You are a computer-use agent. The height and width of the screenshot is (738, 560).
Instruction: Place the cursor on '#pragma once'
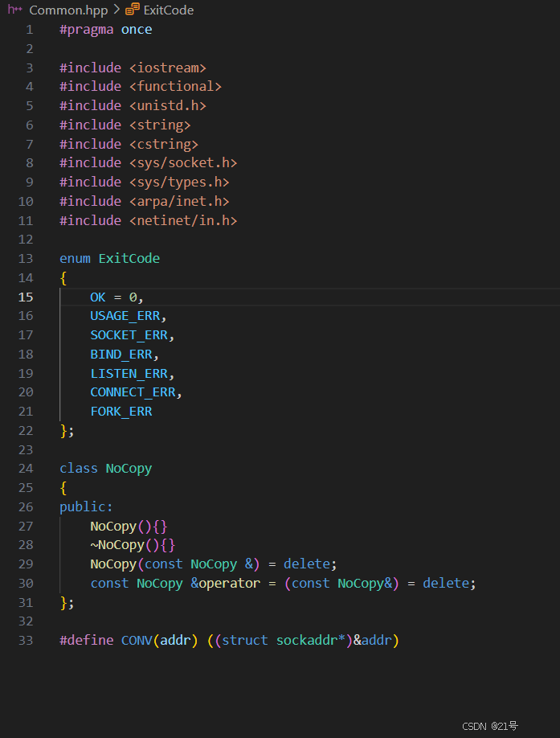(x=106, y=30)
